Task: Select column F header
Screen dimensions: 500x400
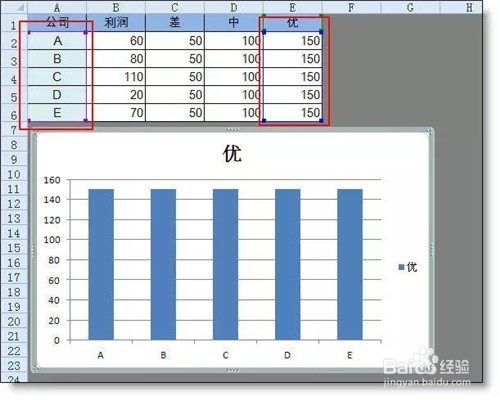Action: pyautogui.click(x=351, y=7)
